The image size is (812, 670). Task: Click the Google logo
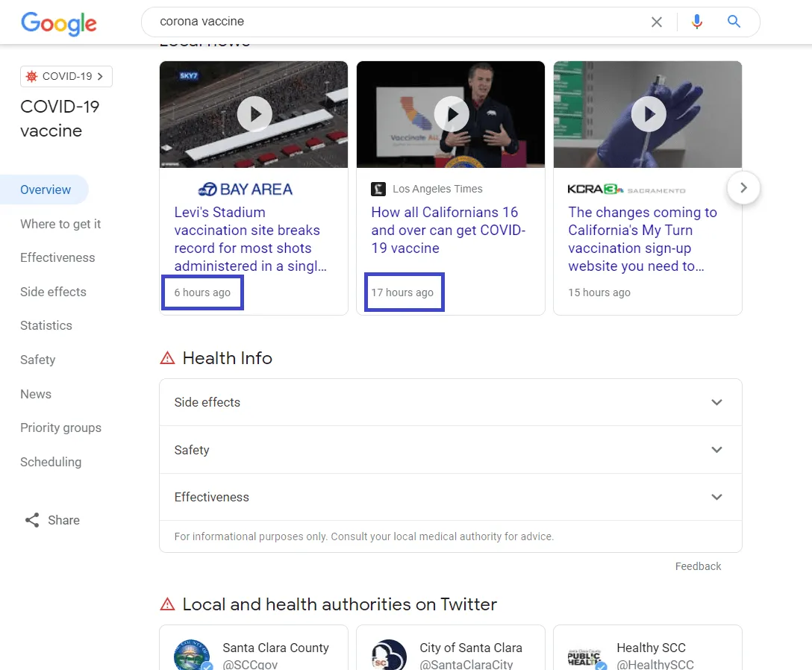59,23
